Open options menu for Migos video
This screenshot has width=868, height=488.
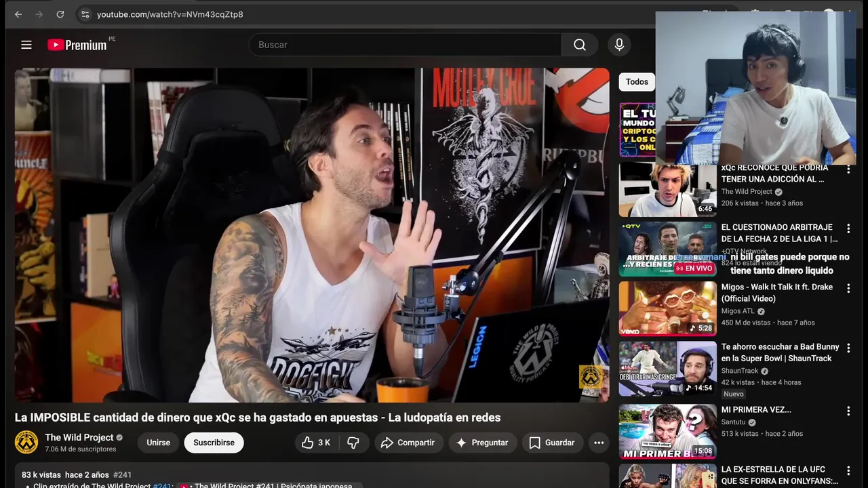click(x=848, y=289)
